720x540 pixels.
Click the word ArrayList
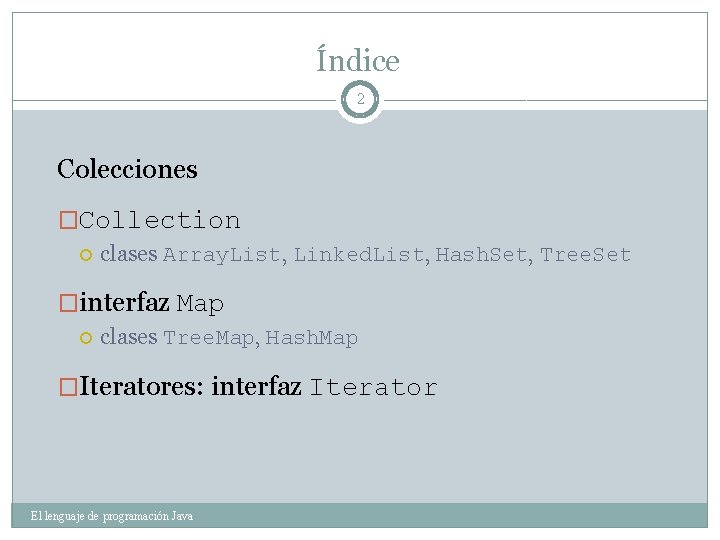222,255
